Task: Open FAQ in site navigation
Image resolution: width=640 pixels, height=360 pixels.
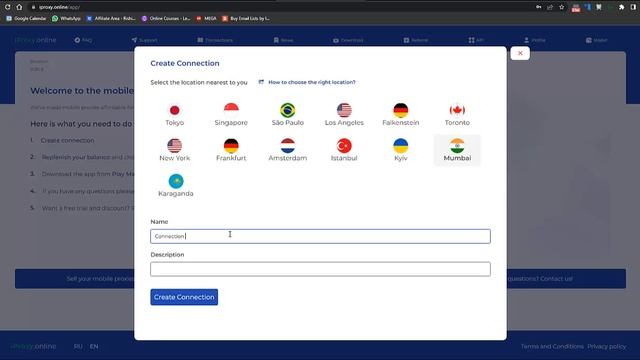Action: click(83, 40)
